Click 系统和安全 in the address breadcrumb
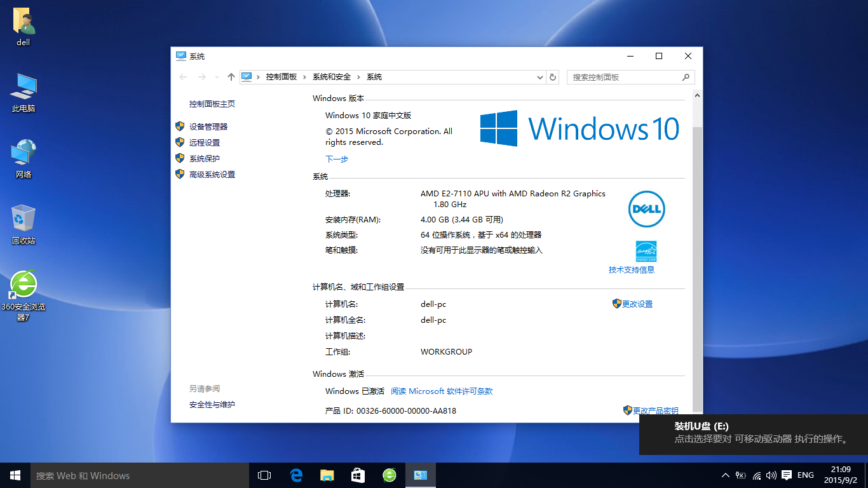Image resolution: width=868 pixels, height=488 pixels. coord(332,77)
